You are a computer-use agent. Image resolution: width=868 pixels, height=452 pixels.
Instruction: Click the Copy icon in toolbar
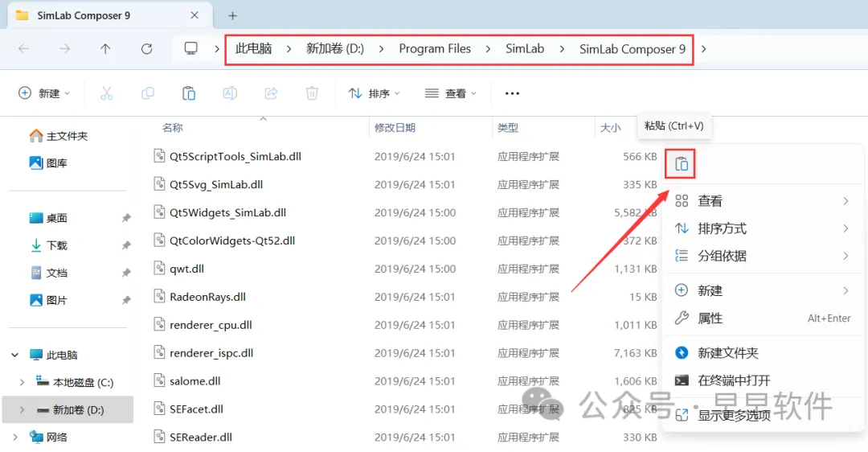click(x=147, y=93)
